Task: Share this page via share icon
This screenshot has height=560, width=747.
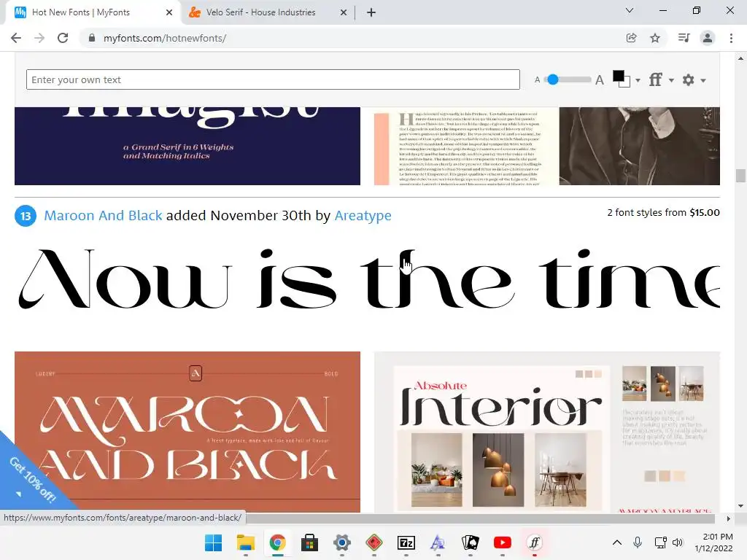Action: pos(632,38)
